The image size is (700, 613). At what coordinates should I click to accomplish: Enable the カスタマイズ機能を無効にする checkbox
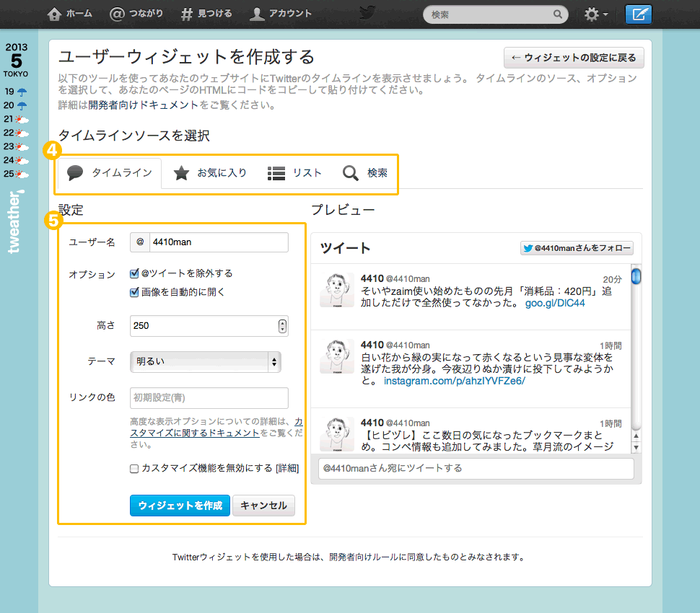(x=134, y=469)
